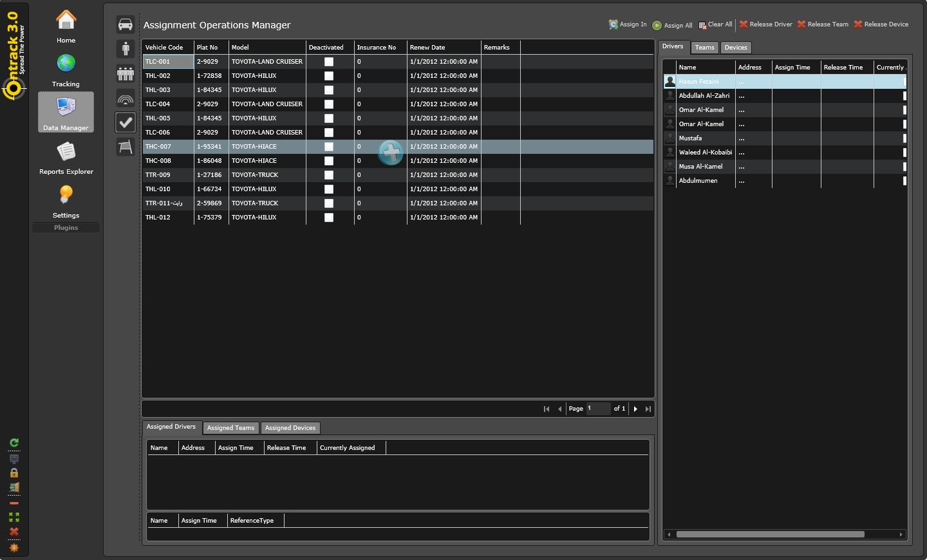Check the Deactivated box for THC-008

[x=329, y=160]
